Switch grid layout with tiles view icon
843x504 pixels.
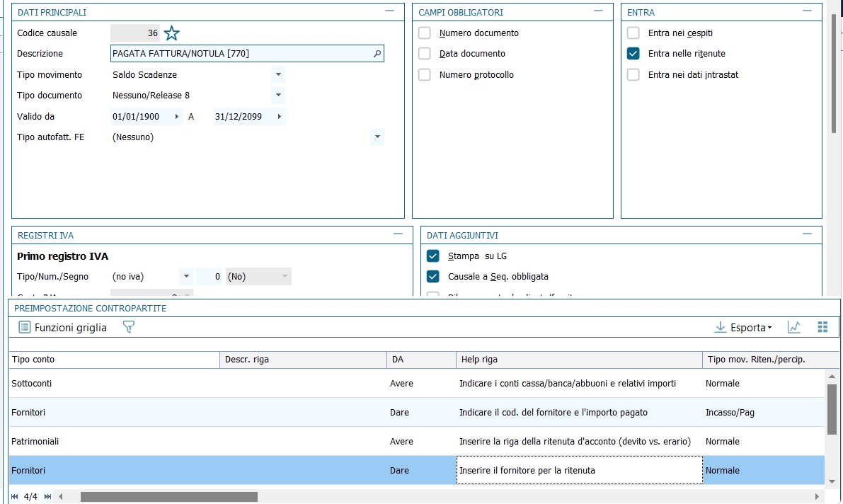click(x=822, y=327)
